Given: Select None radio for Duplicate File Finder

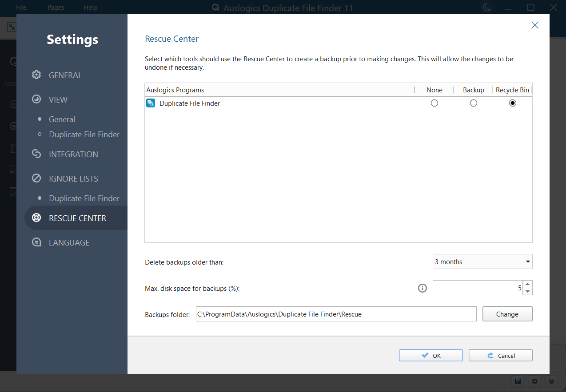Looking at the screenshot, I should click(x=434, y=103).
